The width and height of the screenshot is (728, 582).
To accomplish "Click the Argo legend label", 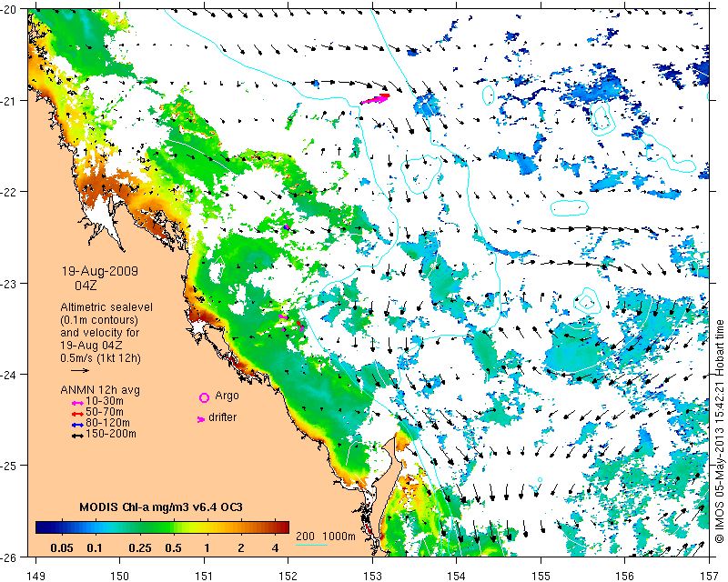I will [x=227, y=396].
